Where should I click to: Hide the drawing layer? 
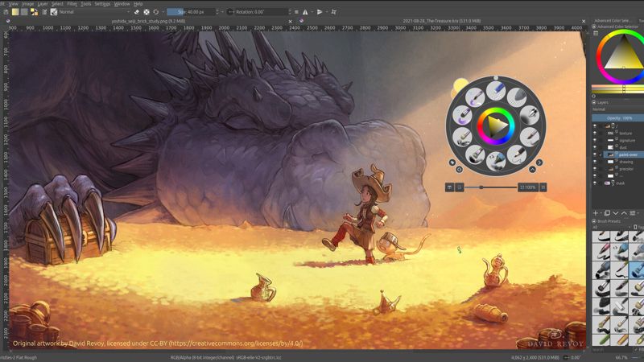pyautogui.click(x=595, y=162)
